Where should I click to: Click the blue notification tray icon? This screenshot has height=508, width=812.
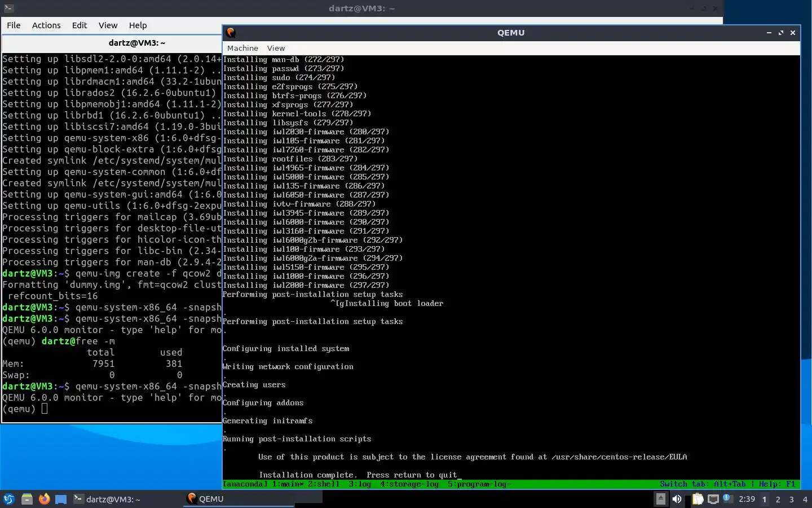point(727,498)
